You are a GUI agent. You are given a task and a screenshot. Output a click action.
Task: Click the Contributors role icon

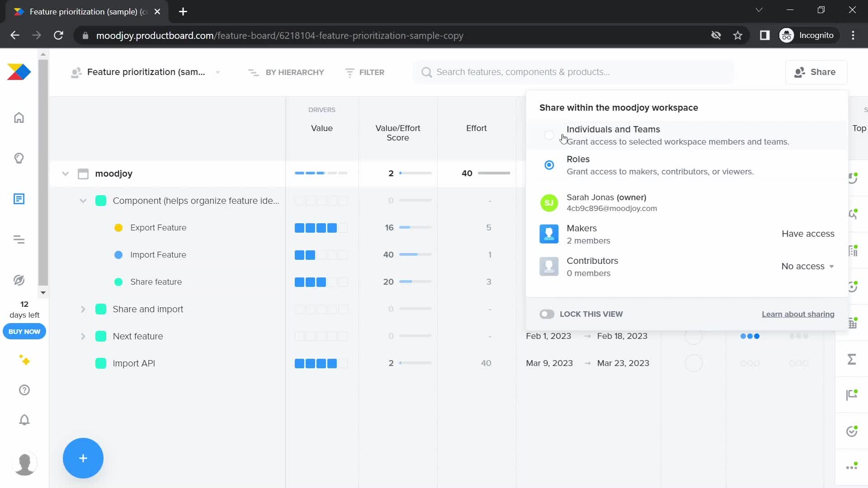click(549, 267)
